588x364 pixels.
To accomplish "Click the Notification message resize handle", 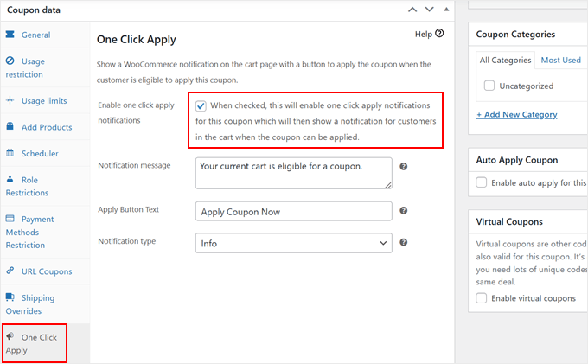I will pos(388,185).
